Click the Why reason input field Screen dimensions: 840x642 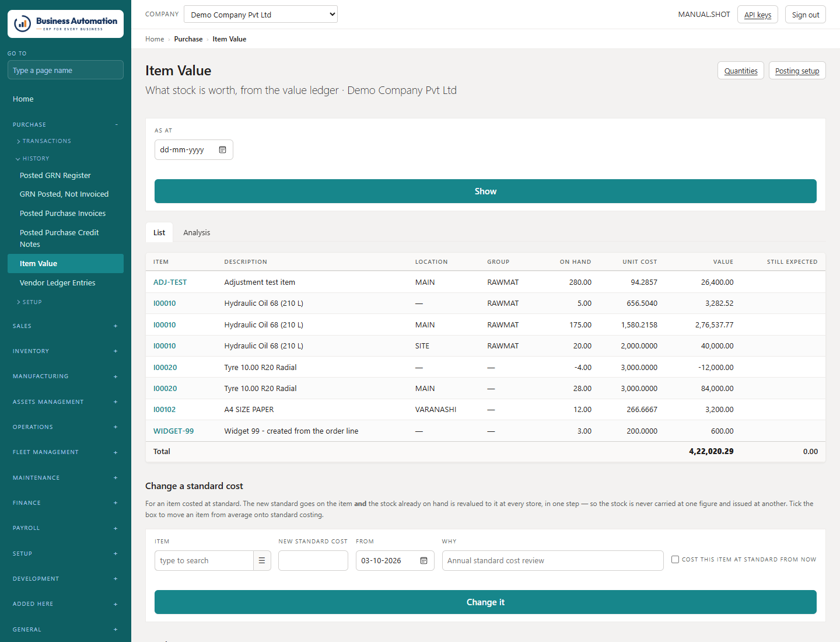coord(553,561)
